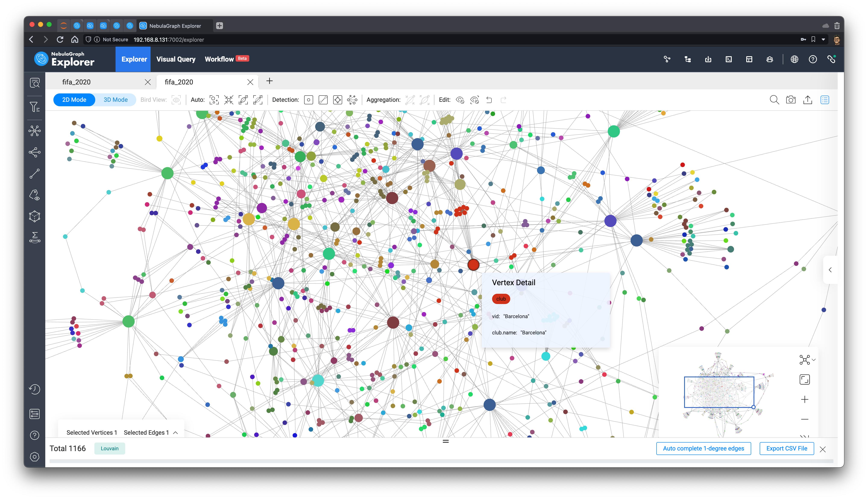Click Auto complete 1-degree edges
Image resolution: width=868 pixels, height=499 pixels.
coord(703,448)
